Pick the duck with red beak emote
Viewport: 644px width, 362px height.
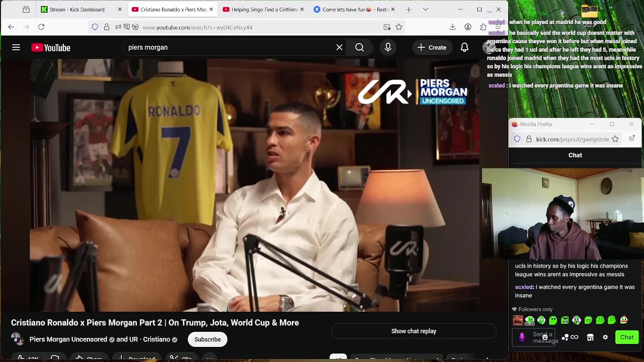(624, 320)
